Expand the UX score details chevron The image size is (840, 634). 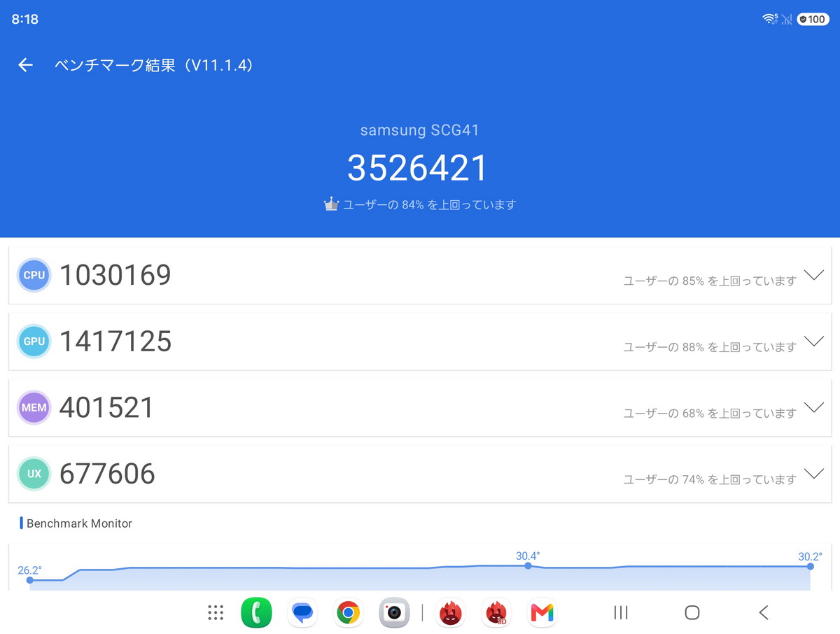pos(813,474)
